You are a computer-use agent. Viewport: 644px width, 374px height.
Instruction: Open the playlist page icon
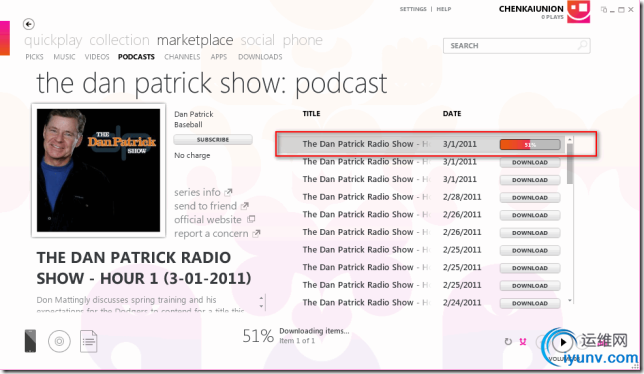89,341
